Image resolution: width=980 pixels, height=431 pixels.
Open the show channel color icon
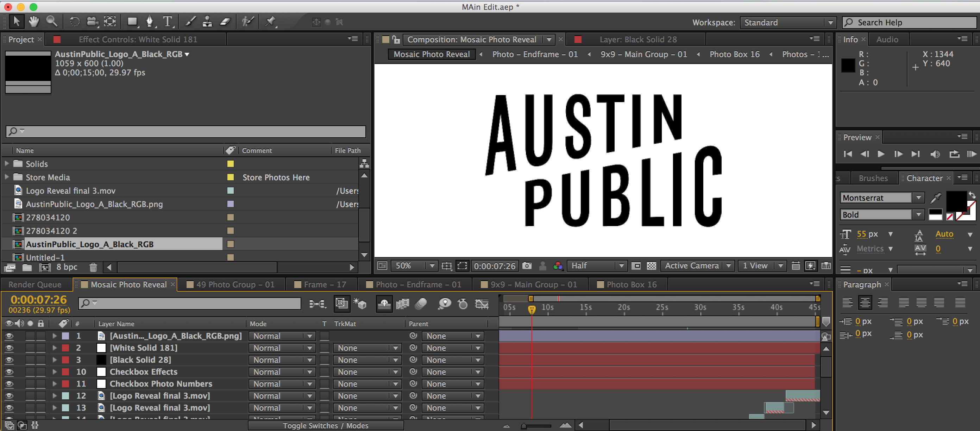(x=558, y=266)
